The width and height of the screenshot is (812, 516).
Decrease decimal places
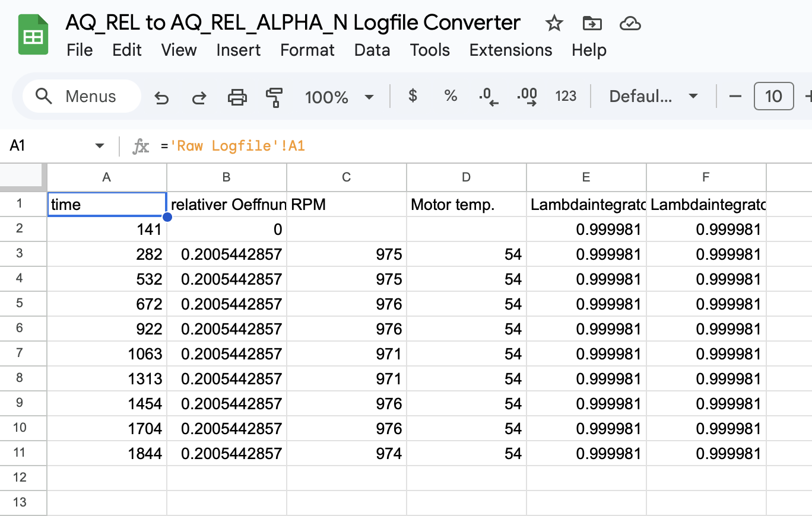[489, 97]
